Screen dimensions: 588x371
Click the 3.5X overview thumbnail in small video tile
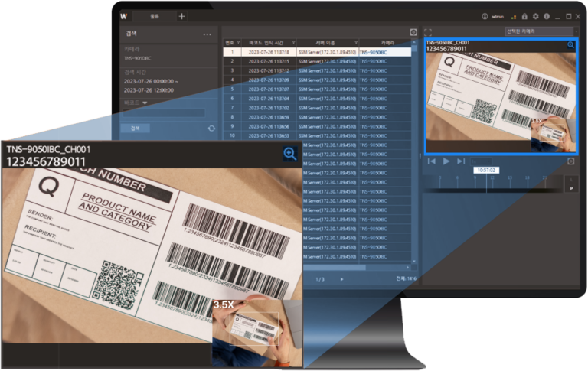tap(552, 134)
